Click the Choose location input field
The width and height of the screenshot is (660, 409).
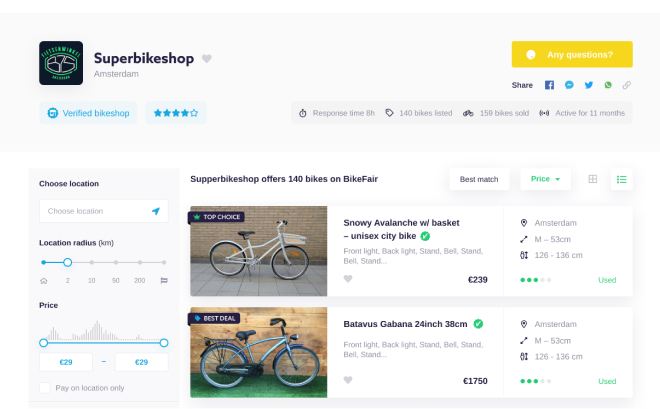coord(95,211)
